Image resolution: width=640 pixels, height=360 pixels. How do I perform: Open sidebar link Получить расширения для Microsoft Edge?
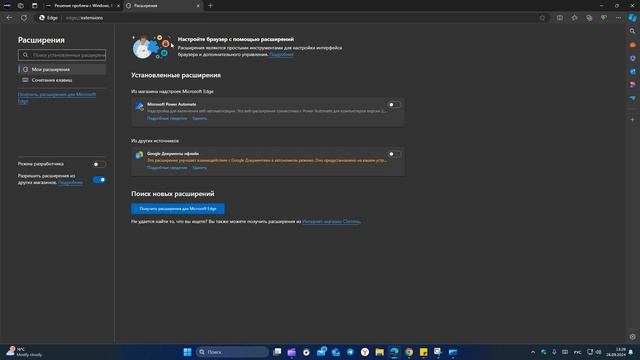[x=57, y=98]
